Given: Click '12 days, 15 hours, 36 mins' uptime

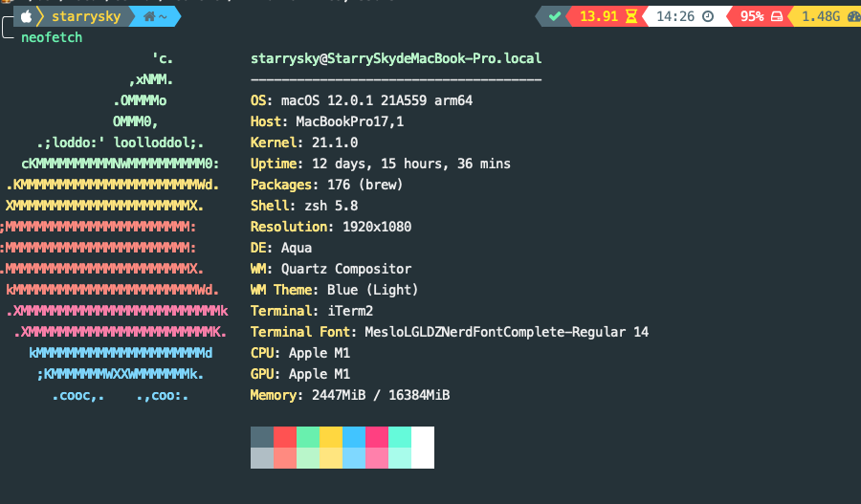Looking at the screenshot, I should pyautogui.click(x=411, y=164).
